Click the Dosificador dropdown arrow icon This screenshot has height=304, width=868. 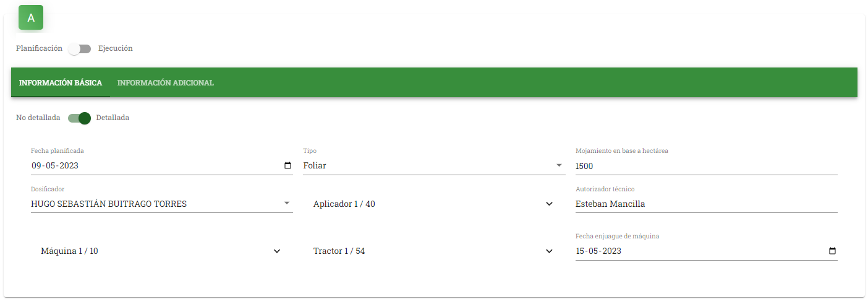pyautogui.click(x=287, y=203)
